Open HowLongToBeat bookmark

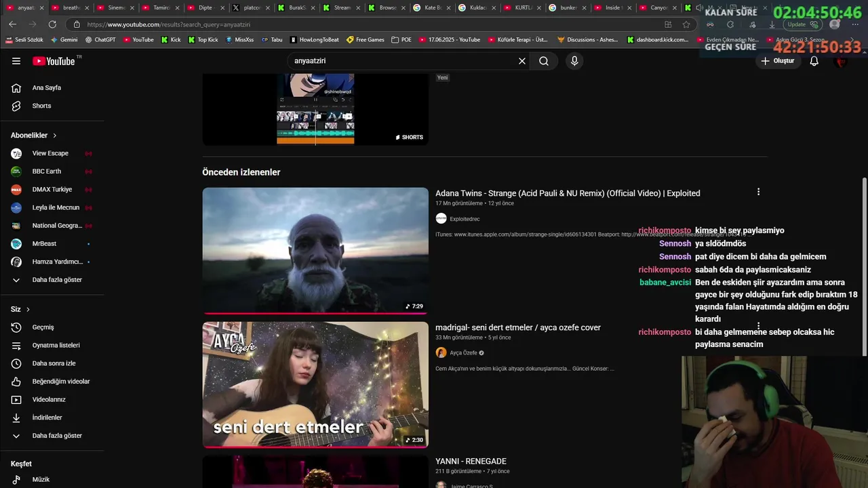(x=315, y=39)
